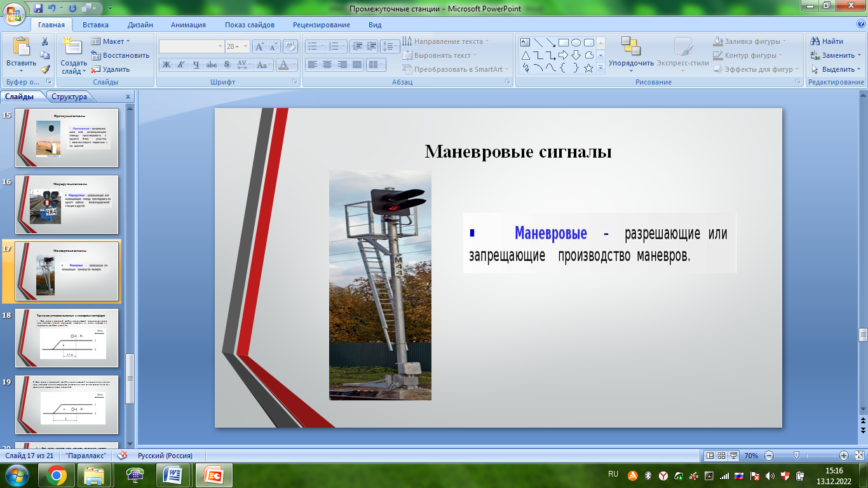Clear all formatting icon
This screenshot has height=488, width=868.
coord(290,46)
